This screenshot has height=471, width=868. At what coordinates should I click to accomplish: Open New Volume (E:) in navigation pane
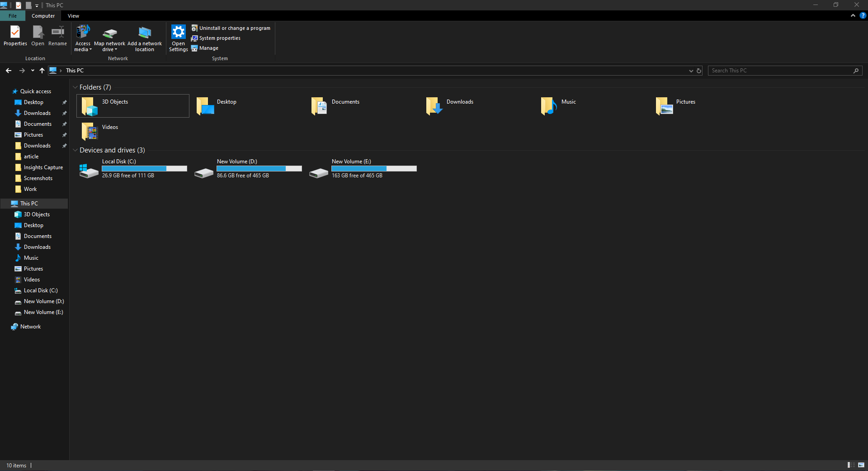tap(43, 312)
